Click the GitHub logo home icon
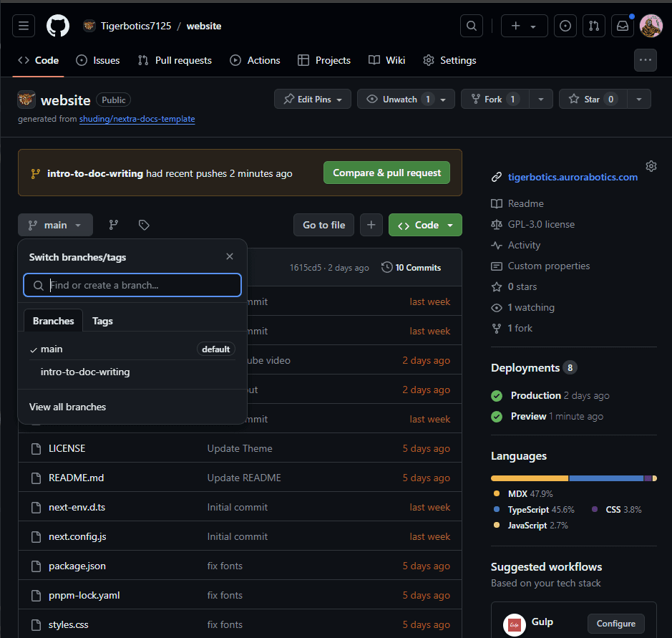 [58, 26]
